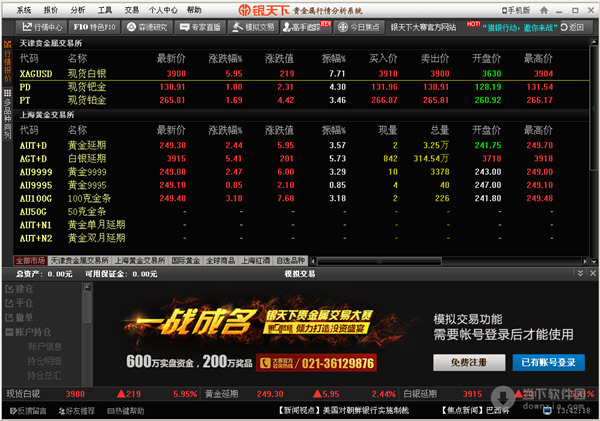Open 森德研究 toolbar button
This screenshot has height=421, width=600.
[x=147, y=27]
